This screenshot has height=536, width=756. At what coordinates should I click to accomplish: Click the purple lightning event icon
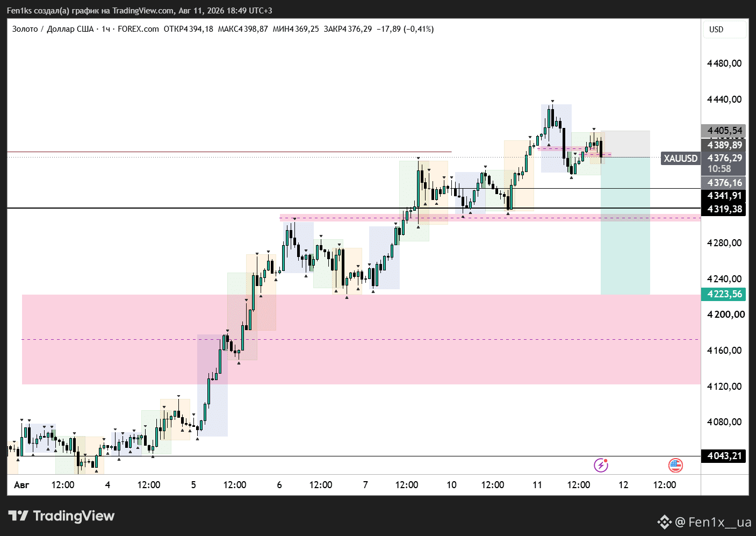pyautogui.click(x=601, y=465)
